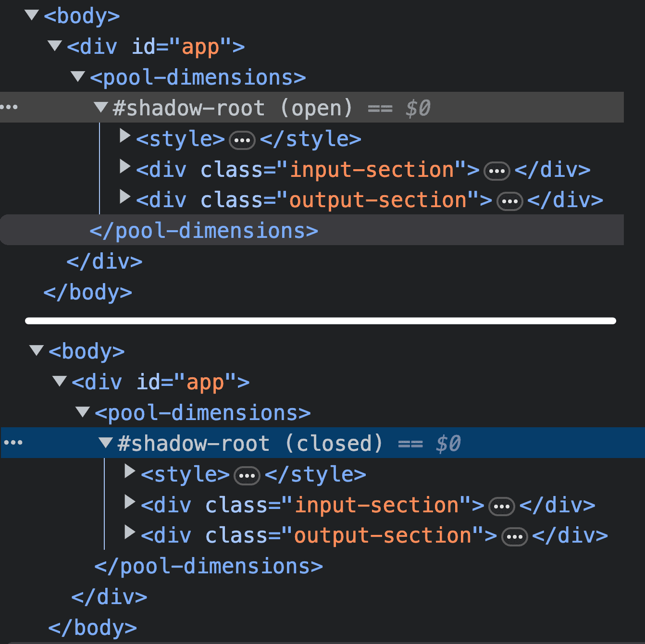This screenshot has height=644, width=645.
Task: Collapse pool-dimensions element containing the closed shadow-root
Action: [83, 412]
